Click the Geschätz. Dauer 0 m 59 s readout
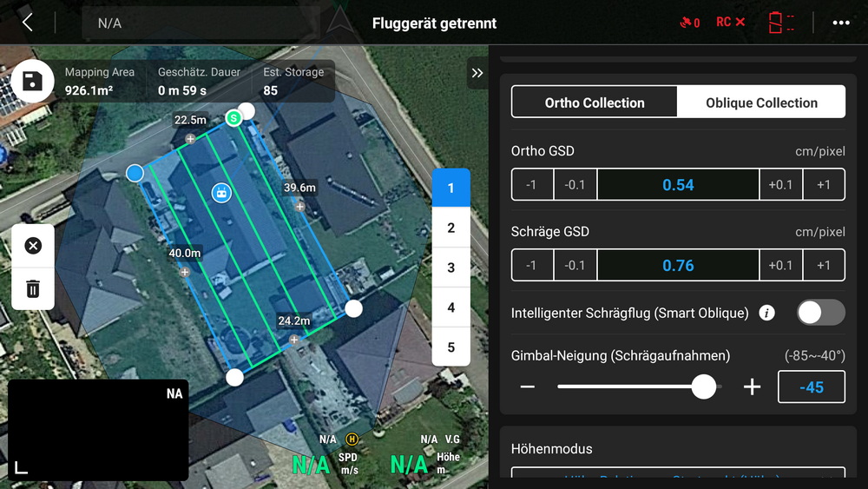 point(199,81)
